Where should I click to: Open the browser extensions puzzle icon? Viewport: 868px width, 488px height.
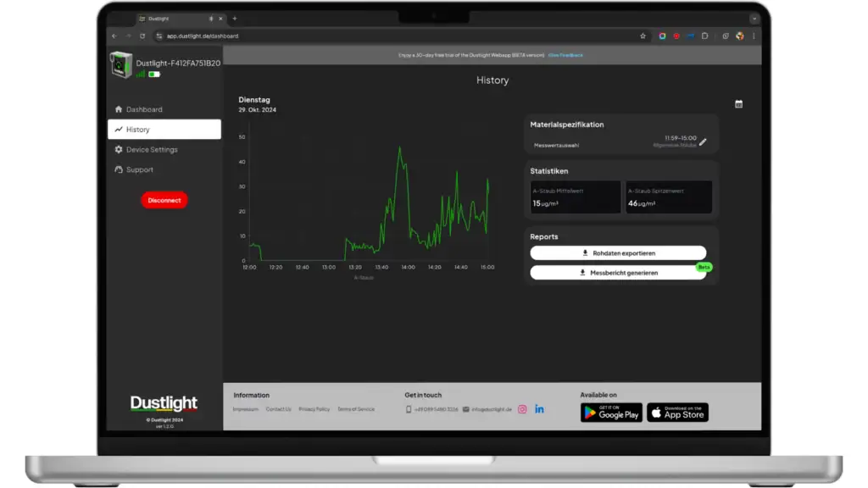tap(704, 36)
